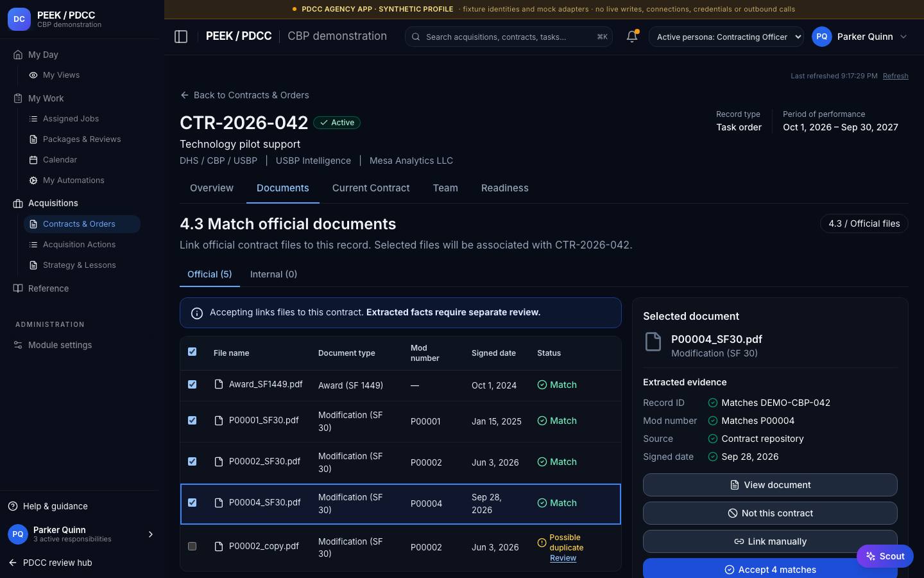Click the selected document file icon
This screenshot has height=578, width=924.
653,342
